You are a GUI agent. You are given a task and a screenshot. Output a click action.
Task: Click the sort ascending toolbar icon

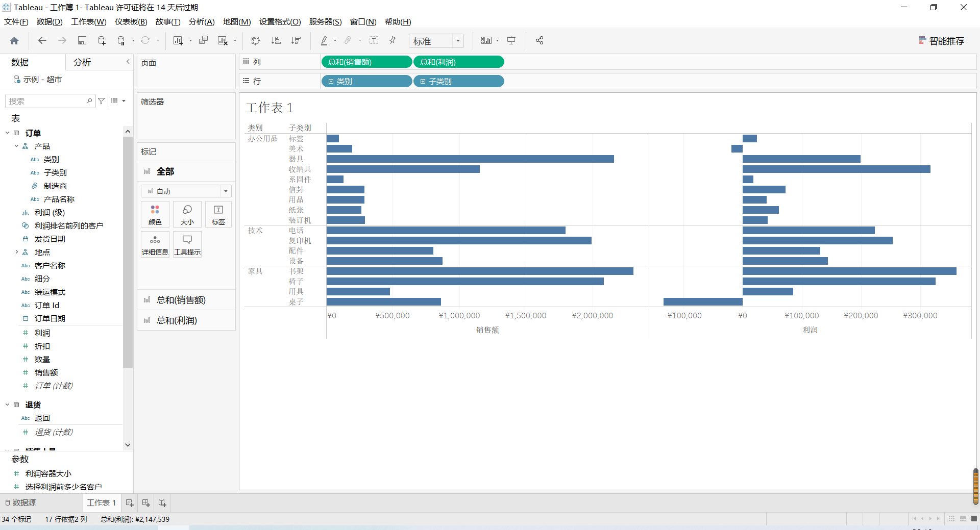point(276,40)
